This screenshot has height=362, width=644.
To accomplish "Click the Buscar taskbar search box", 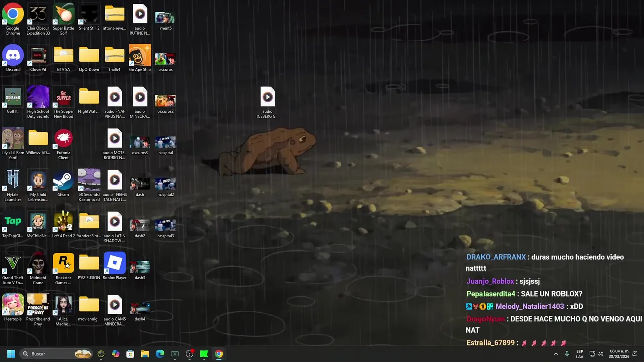I will 57,354.
